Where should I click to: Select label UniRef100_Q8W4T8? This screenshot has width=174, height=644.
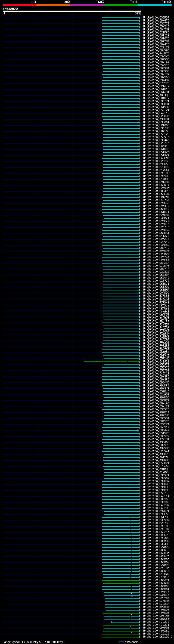click(156, 44)
